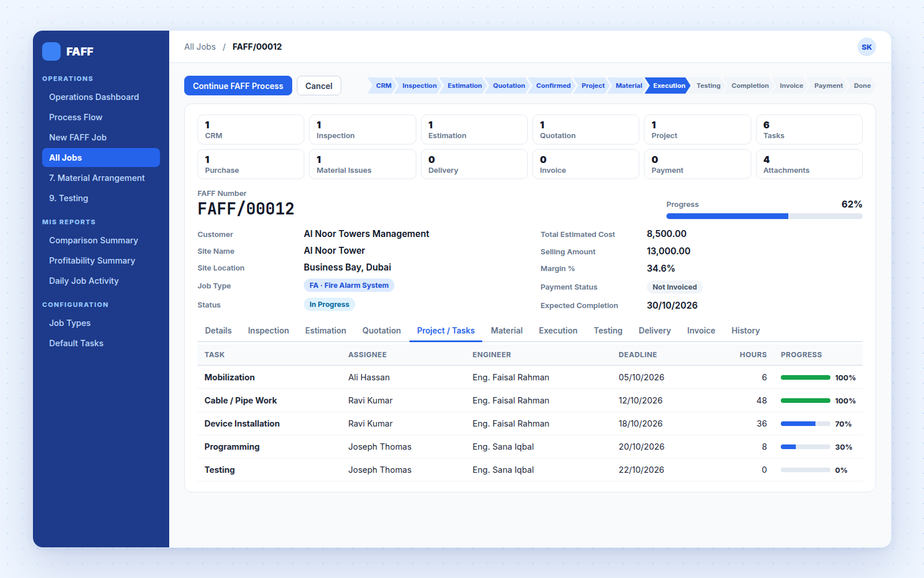Click the 62% overall progress bar

tap(765, 216)
